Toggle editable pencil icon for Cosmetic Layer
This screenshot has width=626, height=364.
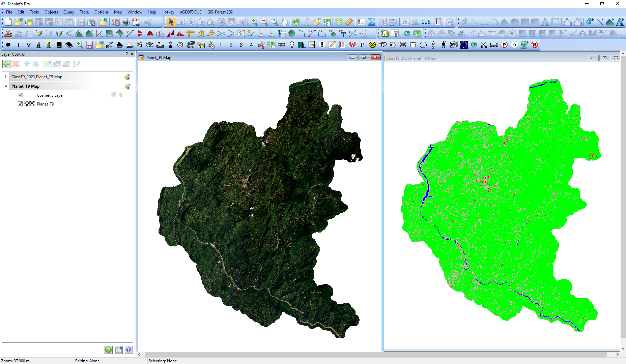(113, 95)
